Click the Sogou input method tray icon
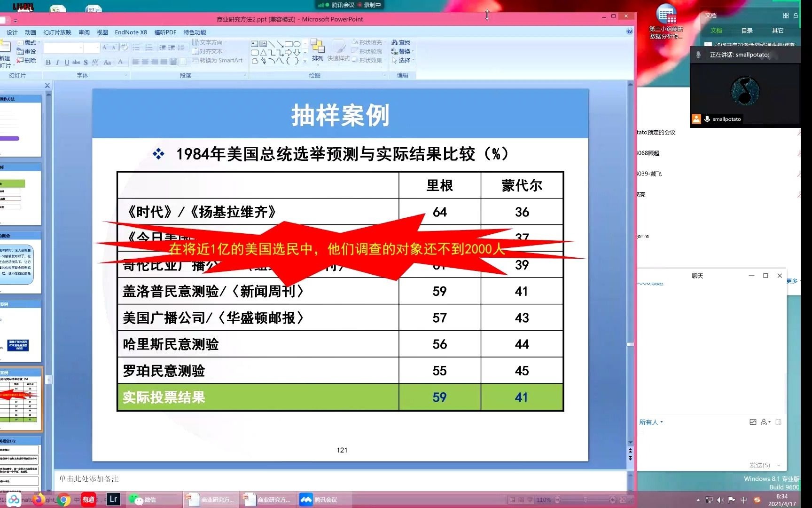This screenshot has width=812, height=508. click(x=757, y=500)
